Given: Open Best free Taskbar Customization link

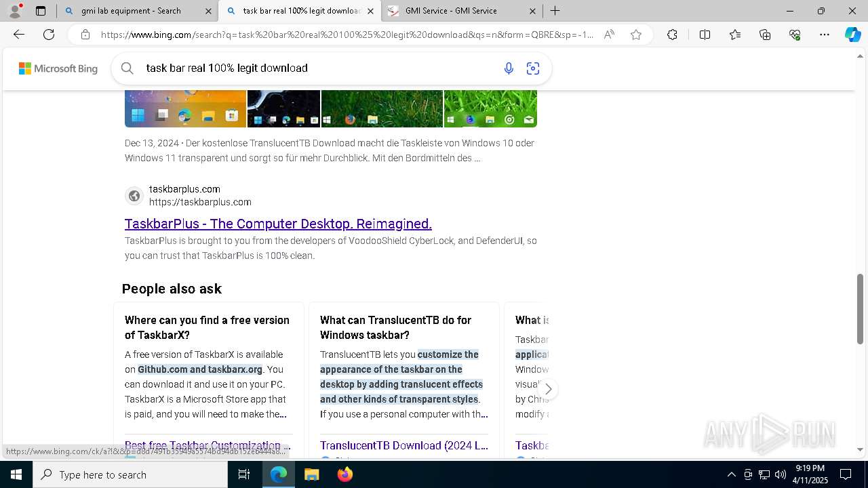Looking at the screenshot, I should coord(208,446).
